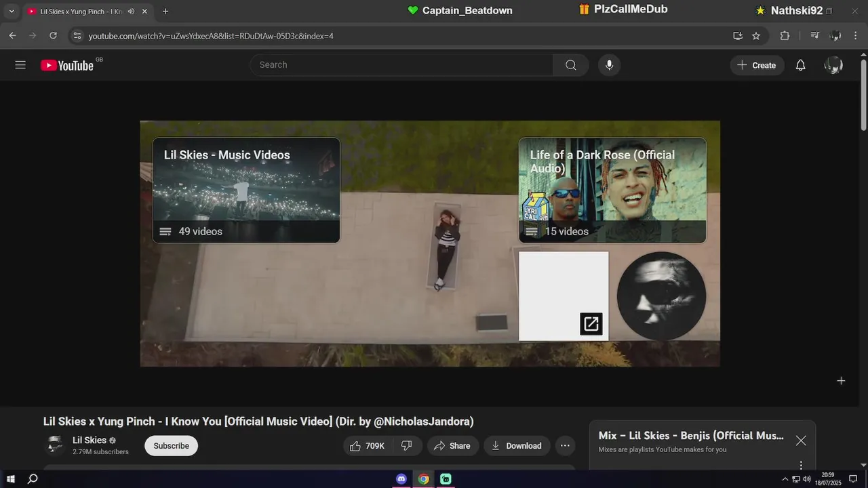Open Discord from the taskbar
The height and width of the screenshot is (488, 868).
(401, 479)
